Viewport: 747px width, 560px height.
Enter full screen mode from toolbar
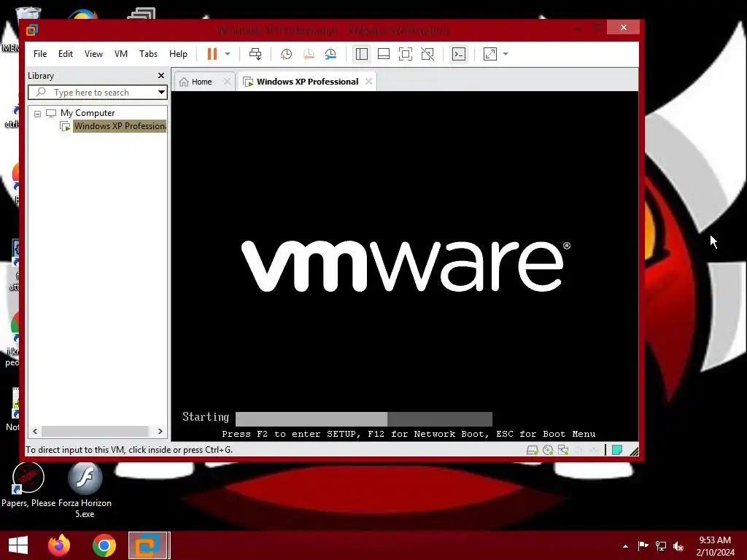406,54
